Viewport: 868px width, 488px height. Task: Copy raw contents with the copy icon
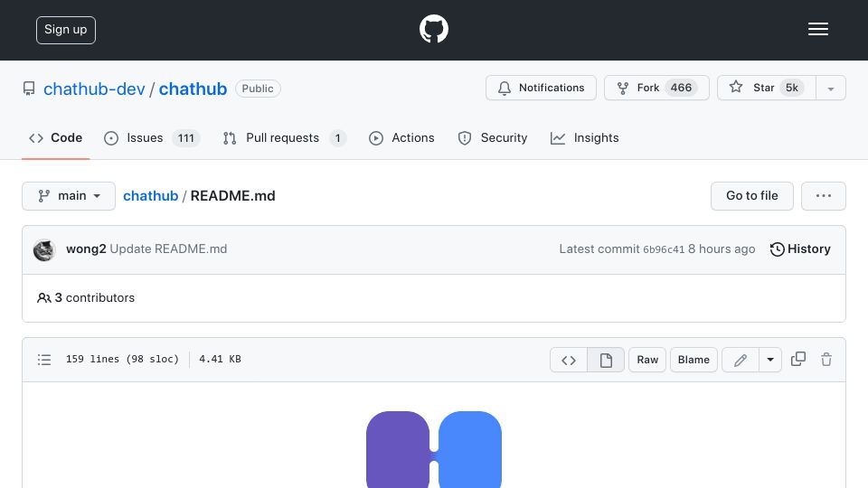pos(798,359)
